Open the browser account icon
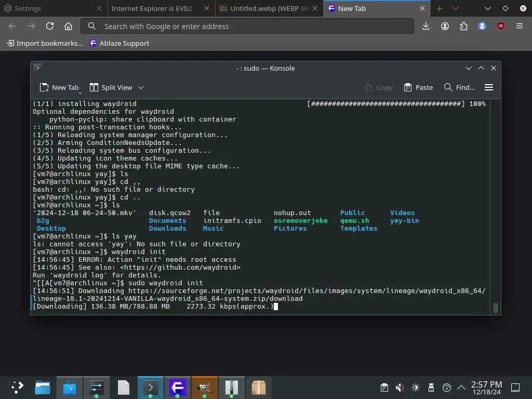The height and width of the screenshot is (399, 532). tap(445, 26)
